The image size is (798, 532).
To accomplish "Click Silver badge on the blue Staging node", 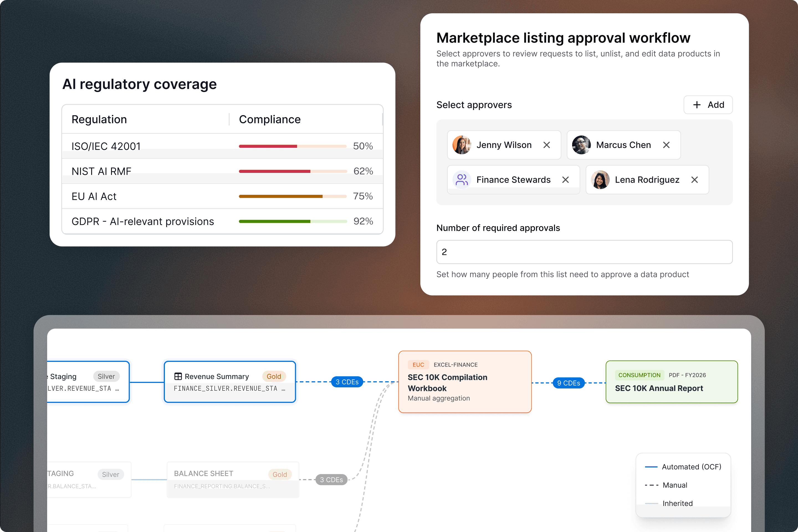I will 106,376.
